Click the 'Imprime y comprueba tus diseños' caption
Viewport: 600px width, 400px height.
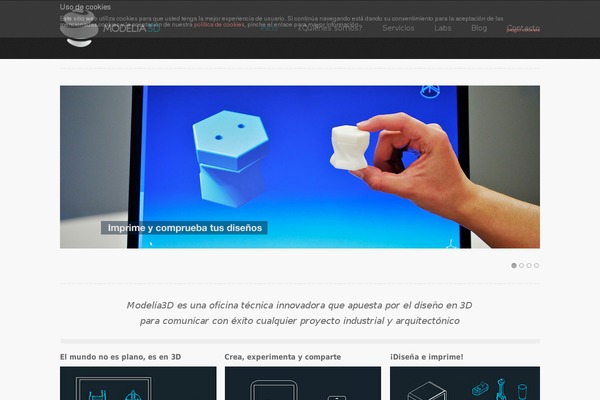[184, 228]
